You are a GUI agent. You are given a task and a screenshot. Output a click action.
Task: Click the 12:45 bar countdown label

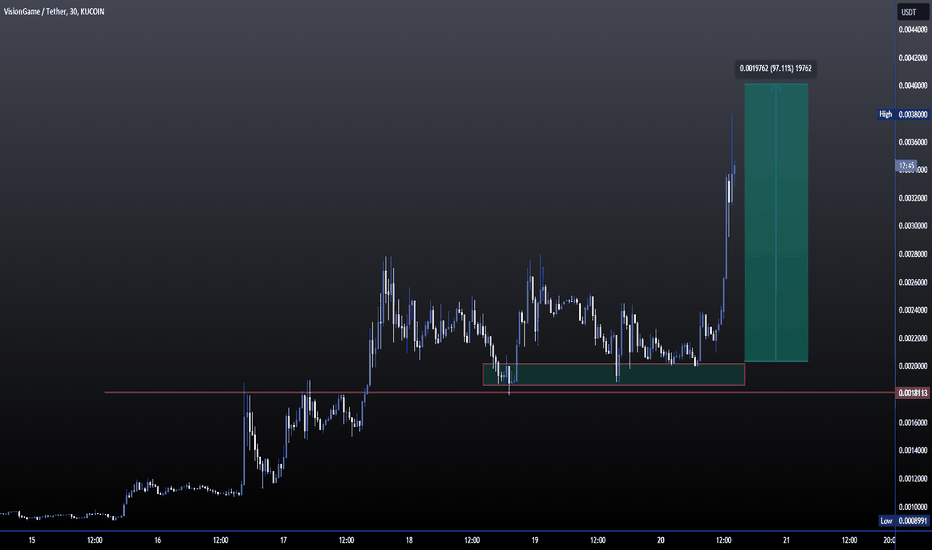pos(906,165)
